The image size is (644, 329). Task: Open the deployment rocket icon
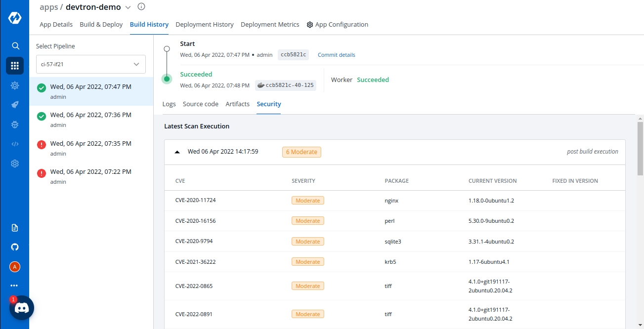point(15,105)
